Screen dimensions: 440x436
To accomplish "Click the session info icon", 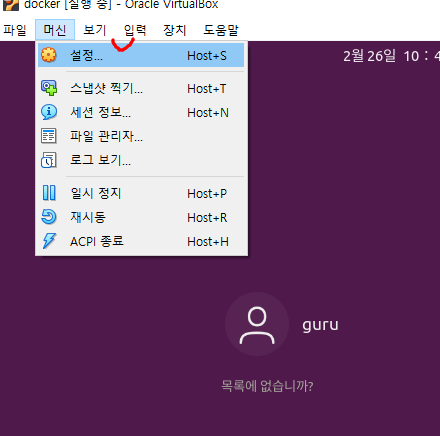I will coord(49,112).
